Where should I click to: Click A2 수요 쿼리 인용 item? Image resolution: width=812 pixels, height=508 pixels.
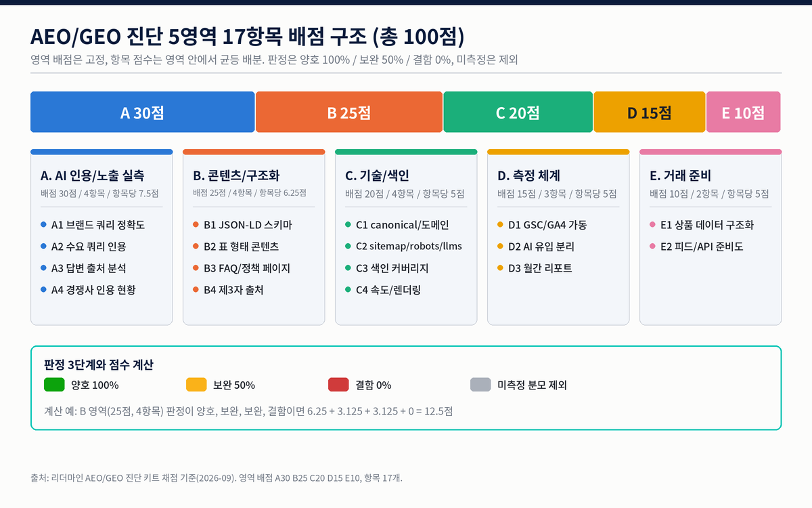point(83,247)
